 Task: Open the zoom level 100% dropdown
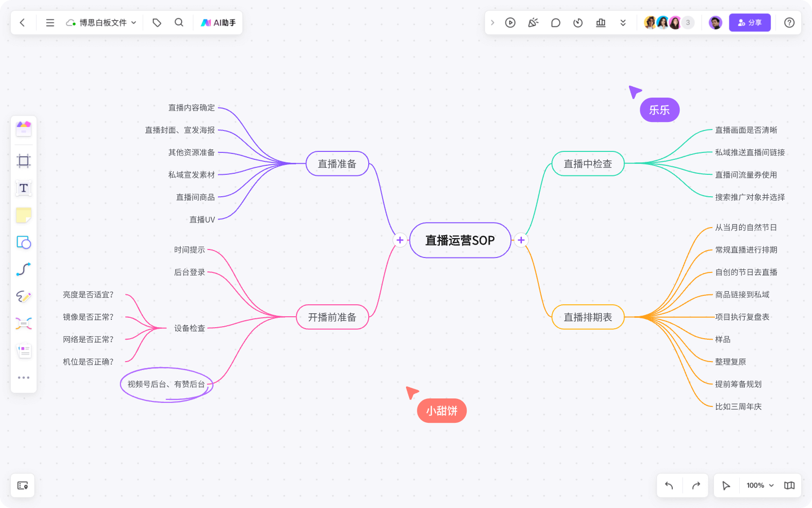[x=758, y=485]
